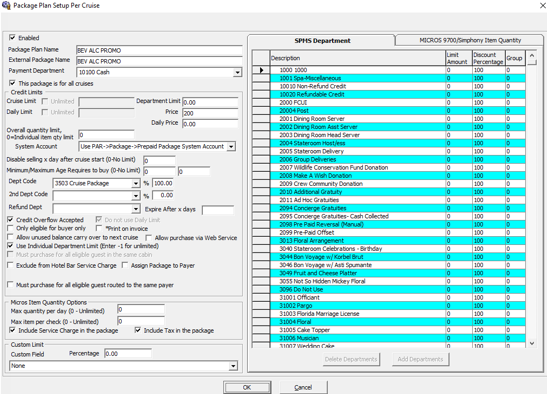Screen dimensions: 547x394
Task: Toggle Include Service Charge in the package
Action: 13,330
